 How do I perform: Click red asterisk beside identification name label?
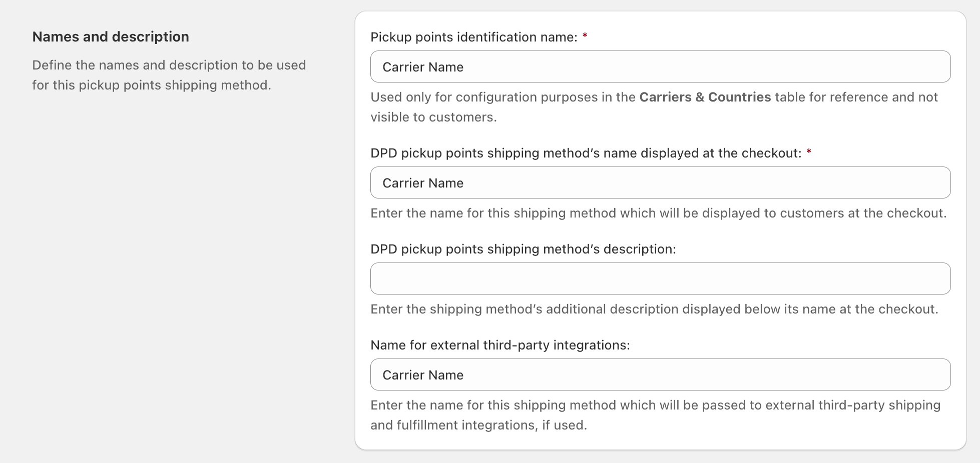pyautogui.click(x=585, y=36)
